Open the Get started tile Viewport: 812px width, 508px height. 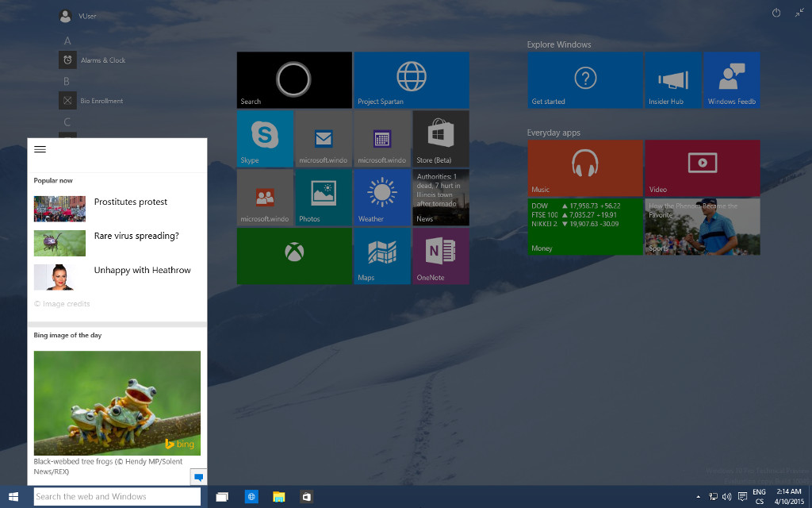(585, 80)
